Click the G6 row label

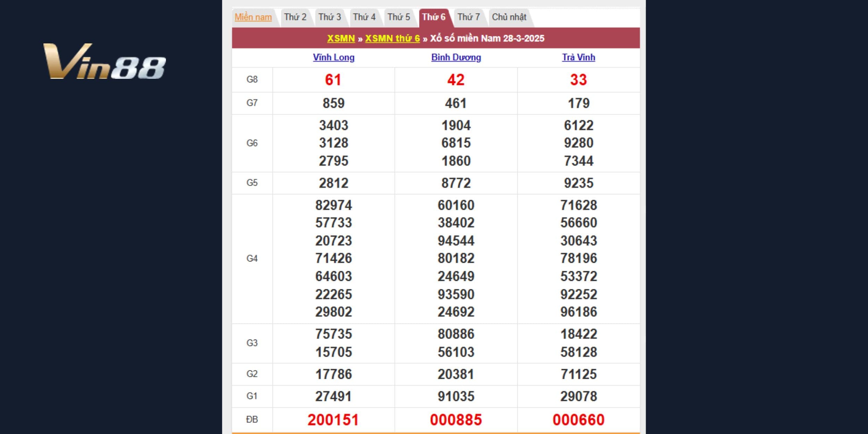252,143
